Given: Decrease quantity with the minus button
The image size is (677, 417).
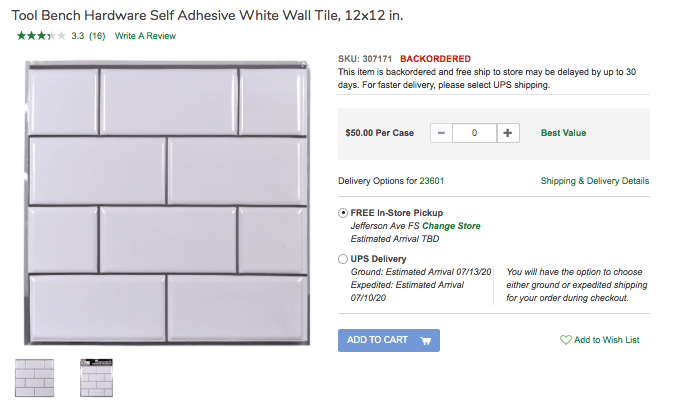Looking at the screenshot, I should 441,132.
